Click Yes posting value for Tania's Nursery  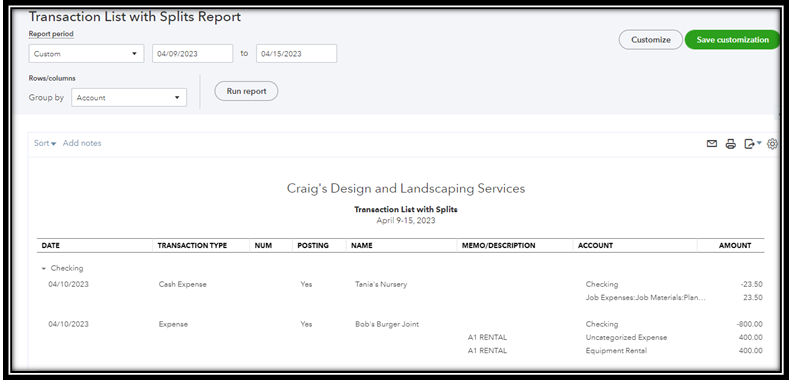point(306,284)
